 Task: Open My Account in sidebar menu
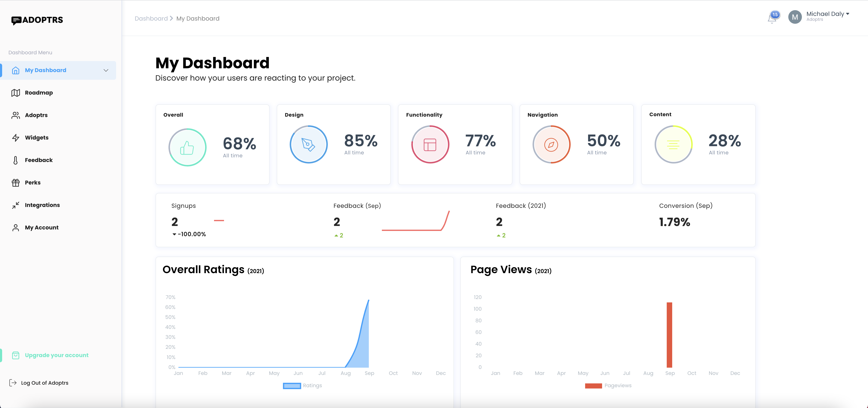[x=42, y=228]
